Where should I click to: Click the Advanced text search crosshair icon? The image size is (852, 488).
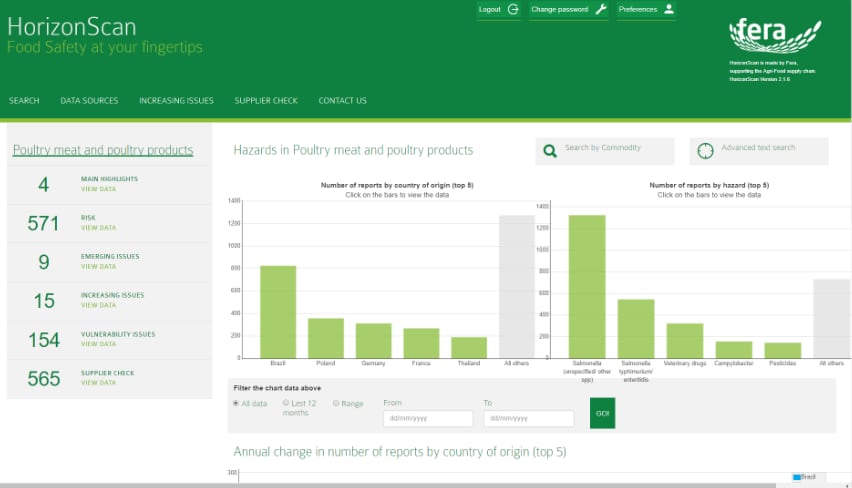(705, 151)
